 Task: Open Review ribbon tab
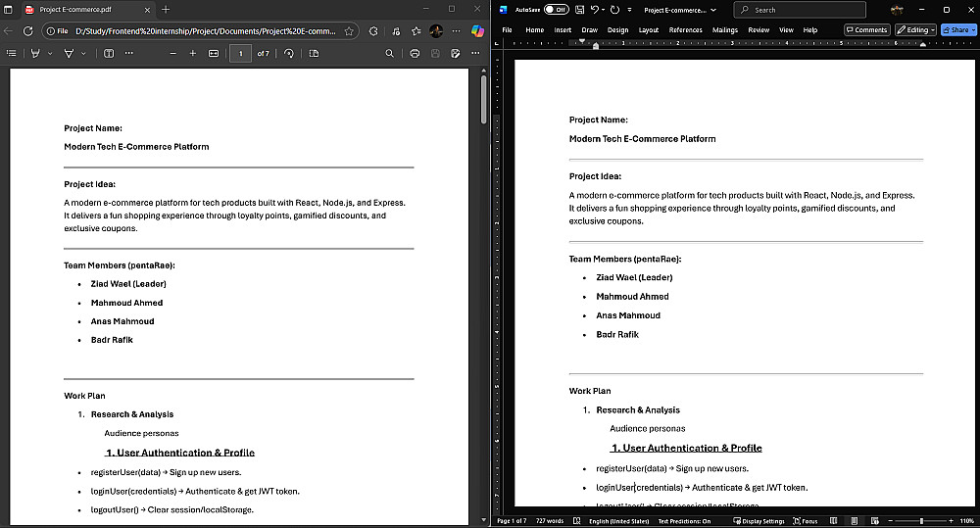(759, 30)
